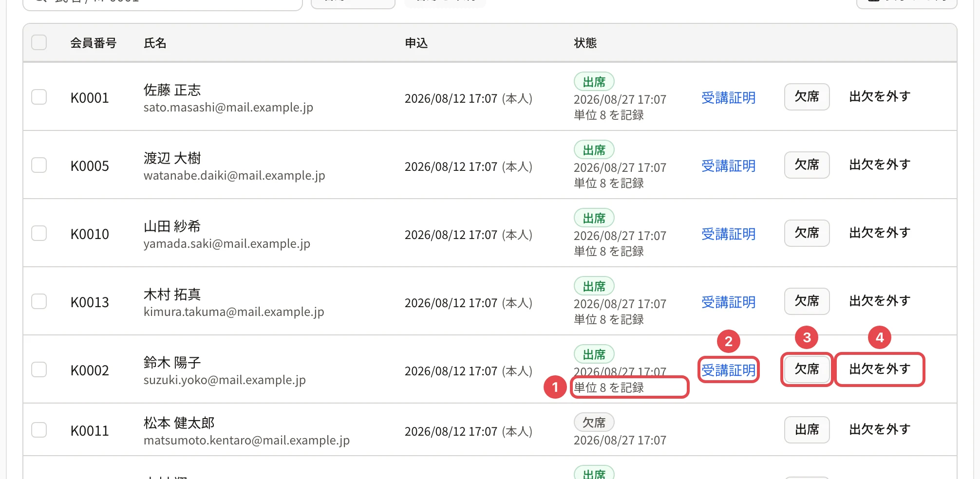
Task: Click the 会員番号 column header
Action: click(x=94, y=43)
